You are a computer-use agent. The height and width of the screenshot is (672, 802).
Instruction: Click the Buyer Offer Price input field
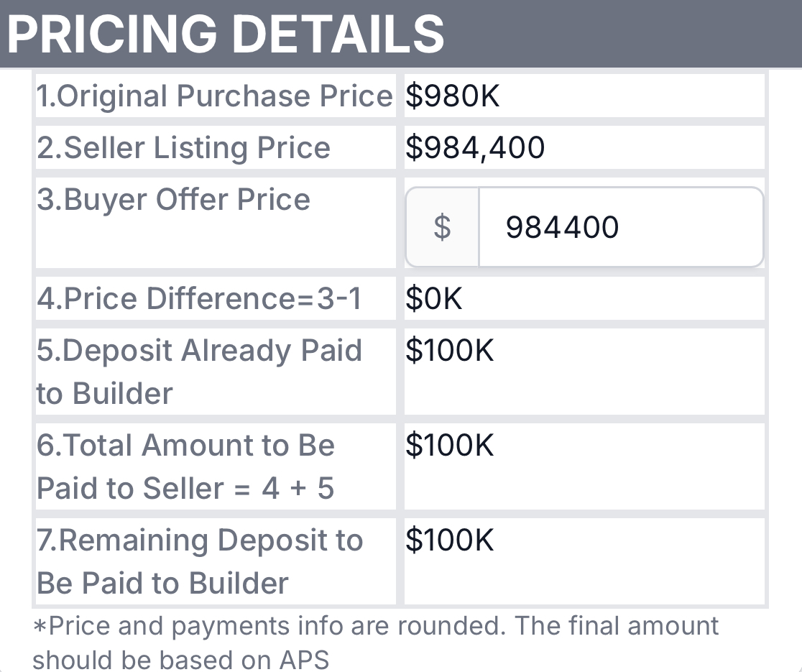621,227
